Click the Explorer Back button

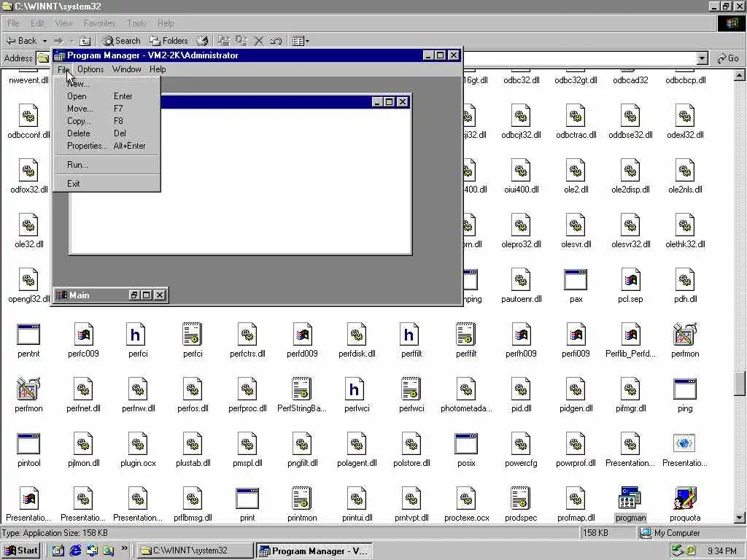point(22,41)
